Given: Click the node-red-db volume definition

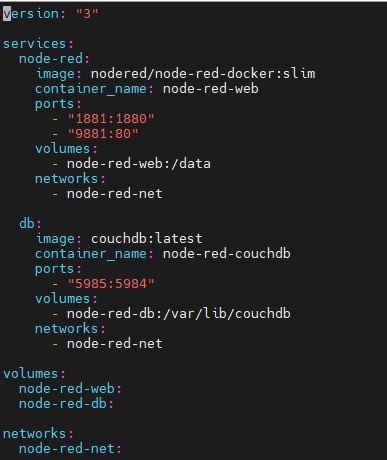Looking at the screenshot, I should (x=63, y=404).
